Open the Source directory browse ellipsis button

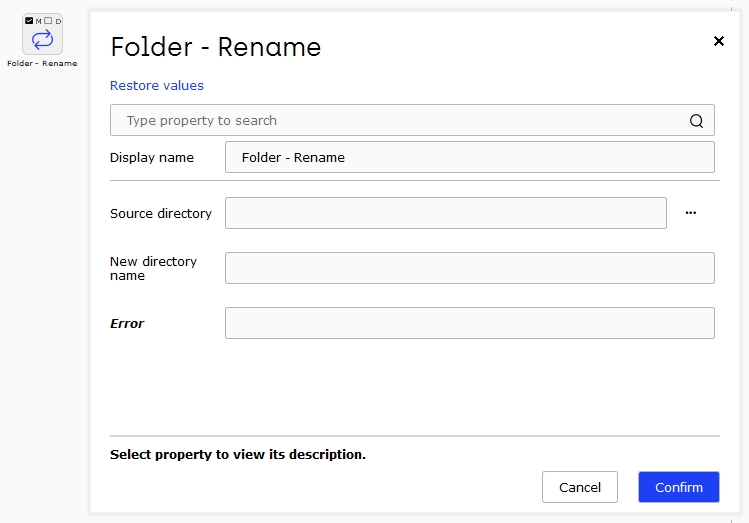(691, 213)
